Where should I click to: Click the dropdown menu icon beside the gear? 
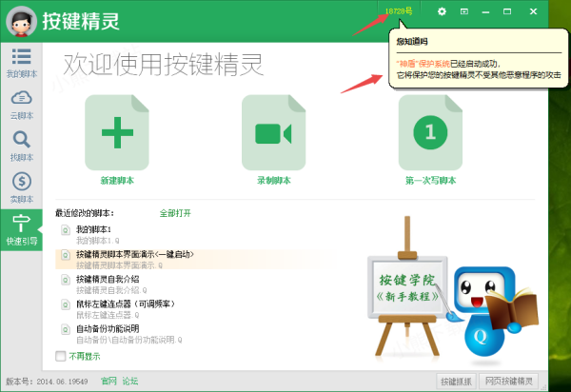[464, 11]
